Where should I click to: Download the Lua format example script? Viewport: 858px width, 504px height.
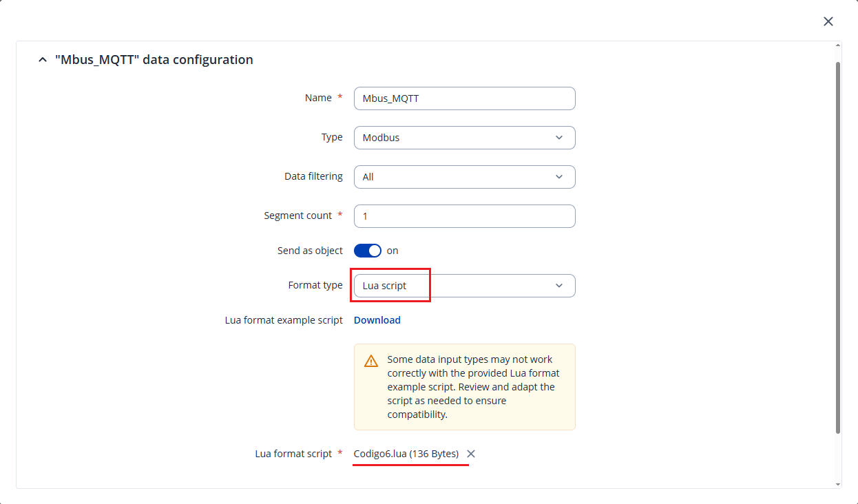[x=377, y=320]
